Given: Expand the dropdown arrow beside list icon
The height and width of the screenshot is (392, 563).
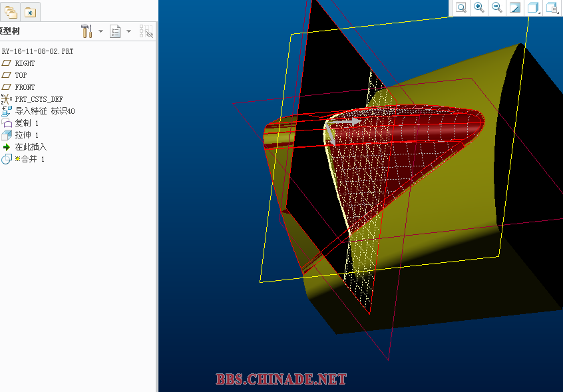Looking at the screenshot, I should [x=128, y=31].
